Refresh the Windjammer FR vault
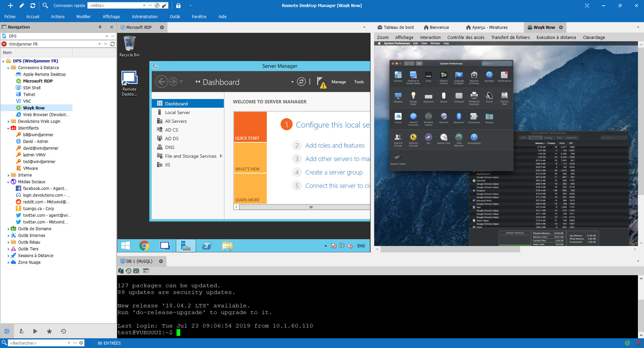The height and width of the screenshot is (348, 644). point(112,44)
